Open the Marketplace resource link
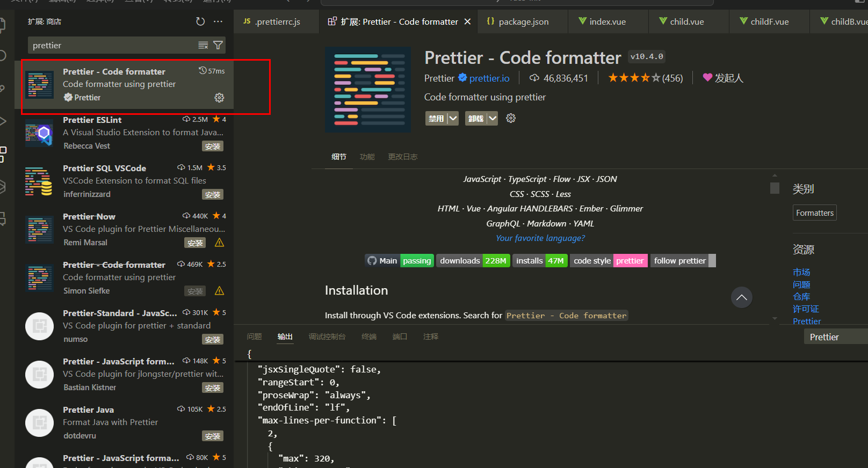Viewport: 868px width, 468px height. 801,272
